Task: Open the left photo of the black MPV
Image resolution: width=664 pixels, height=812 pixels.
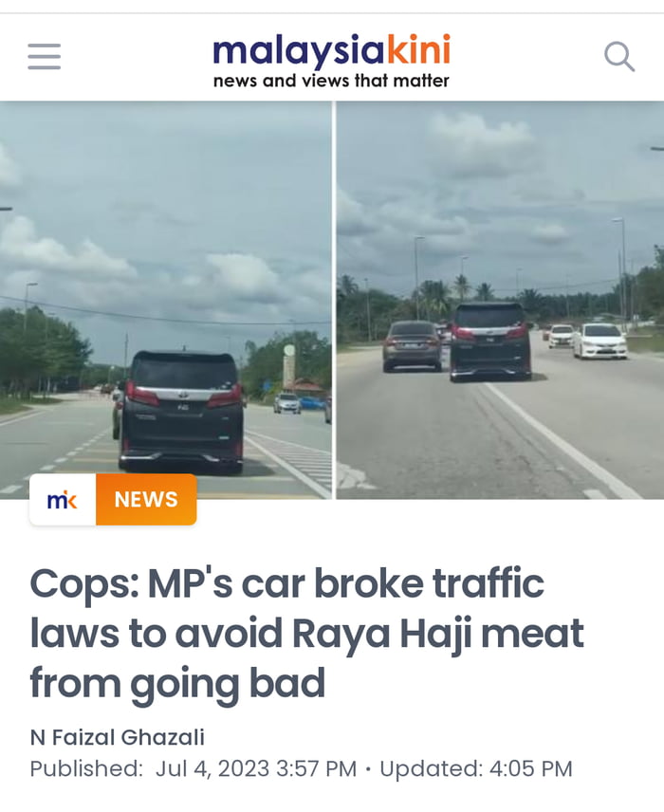Action: (166, 301)
